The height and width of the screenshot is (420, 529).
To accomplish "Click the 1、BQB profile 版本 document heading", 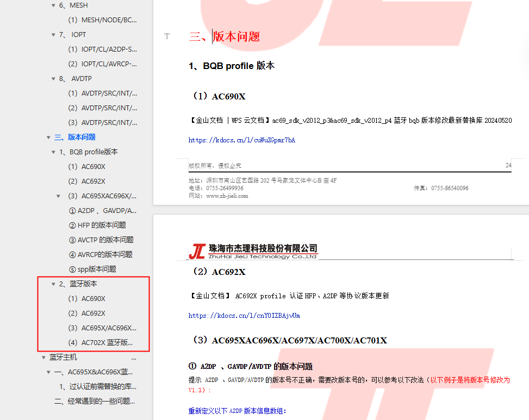I will pos(232,66).
